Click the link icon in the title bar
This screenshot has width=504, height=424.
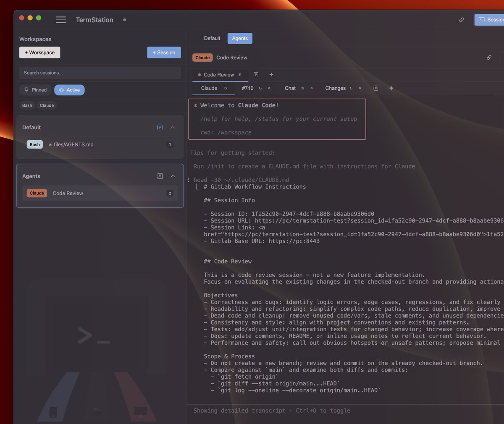coord(462,20)
